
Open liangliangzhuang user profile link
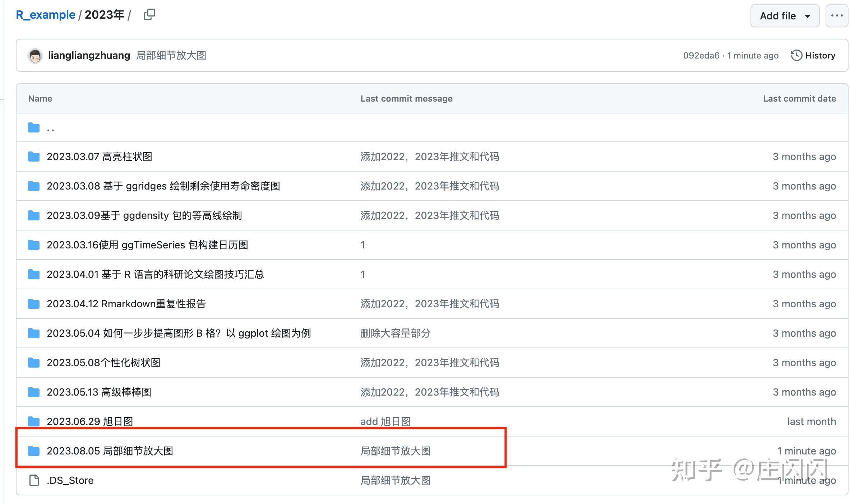click(89, 55)
